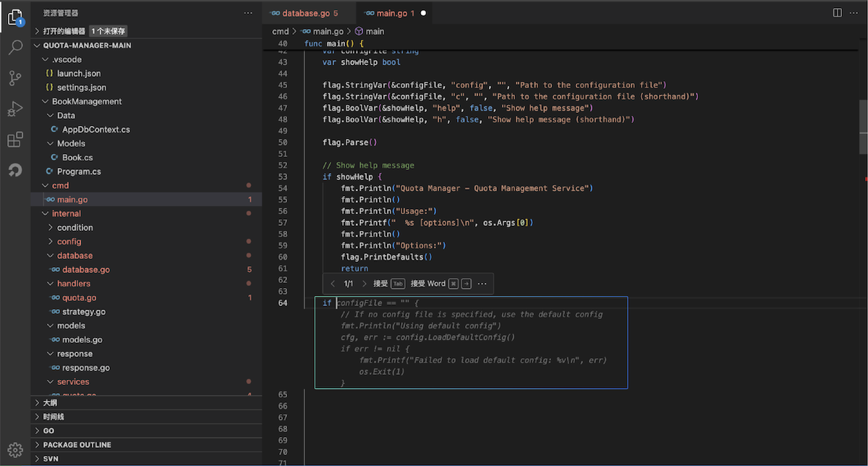This screenshot has height=466, width=868.
Task: Open quota.go in handlers folder
Action: click(x=79, y=297)
